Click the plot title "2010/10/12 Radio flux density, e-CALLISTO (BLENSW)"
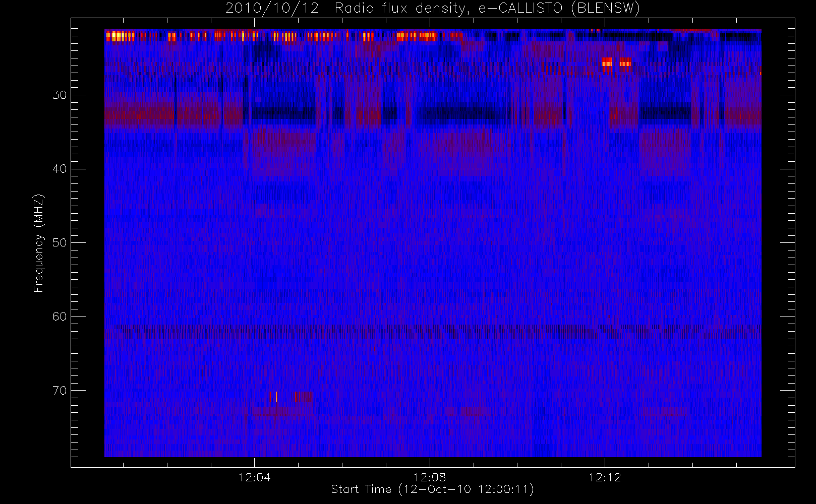816x504 pixels. pyautogui.click(x=432, y=8)
